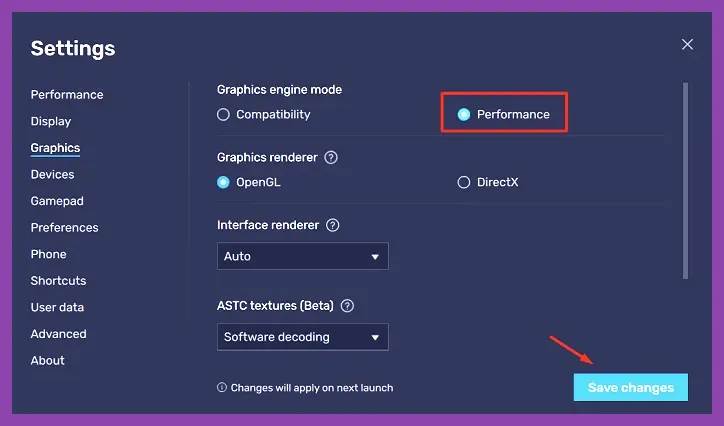
Task: Open help for Graphics renderer
Action: tap(331, 157)
